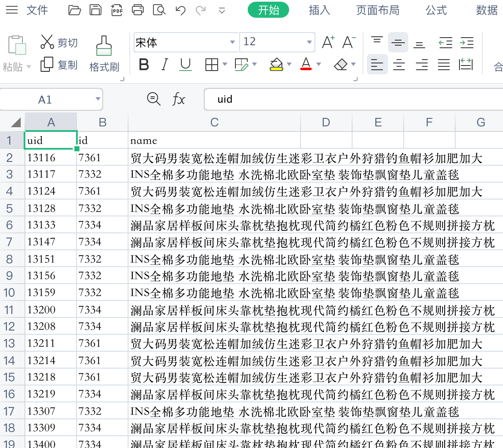
Task: Expand the font color dropdown arrow
Action: [x=319, y=64]
